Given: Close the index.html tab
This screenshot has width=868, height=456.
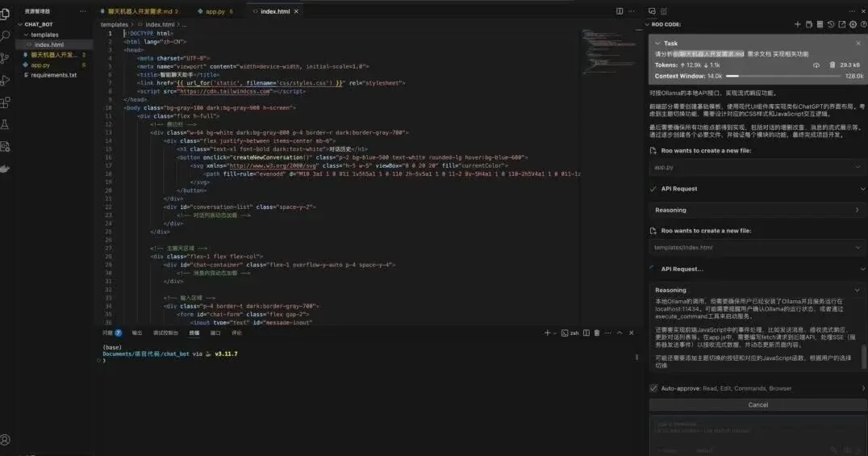Looking at the screenshot, I should point(296,11).
